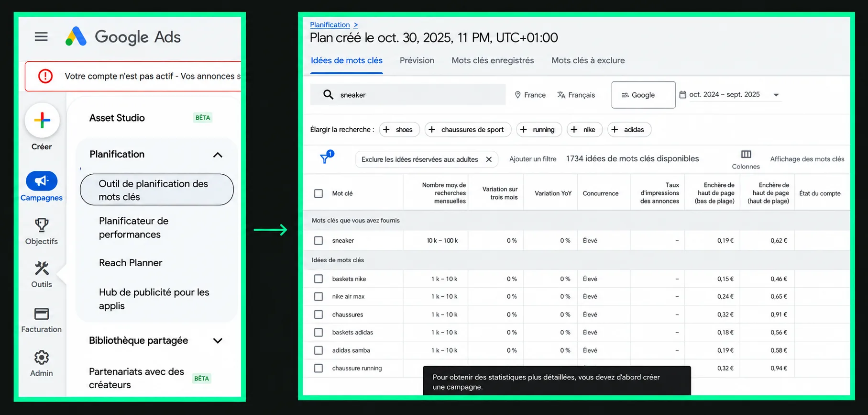
Task: Open Partenariats avec des créateurs
Action: coord(137,378)
